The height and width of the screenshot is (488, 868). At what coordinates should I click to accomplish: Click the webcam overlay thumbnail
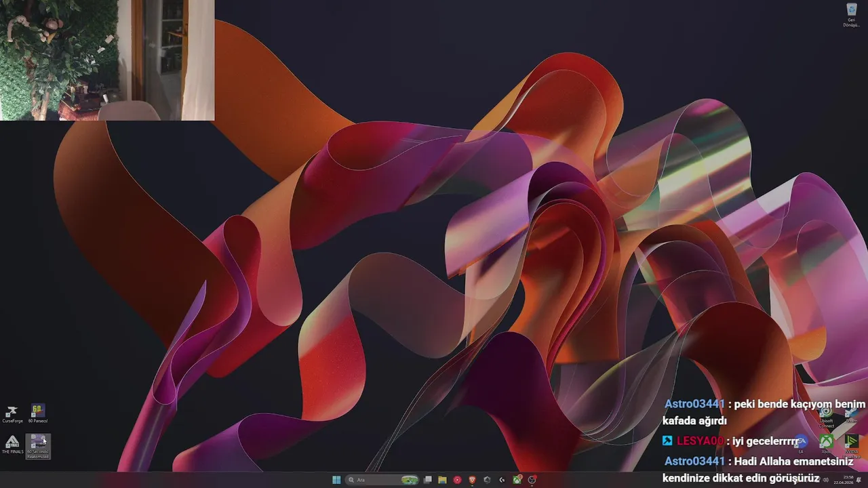pyautogui.click(x=107, y=60)
